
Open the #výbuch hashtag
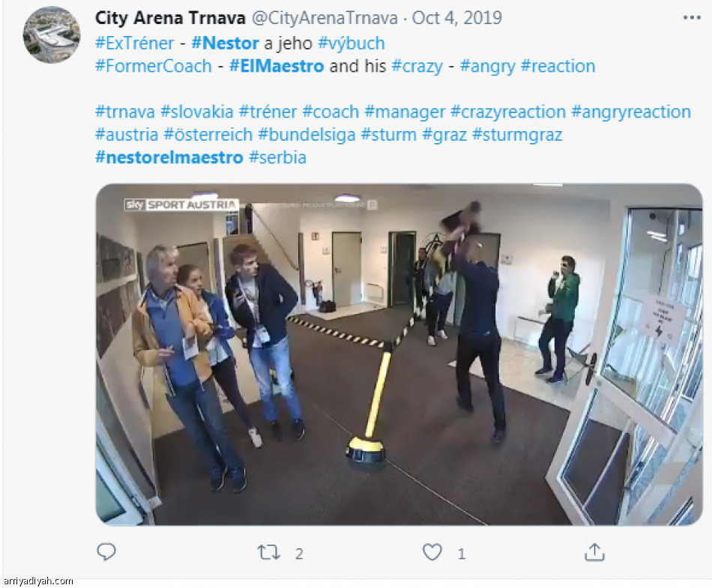(x=352, y=43)
